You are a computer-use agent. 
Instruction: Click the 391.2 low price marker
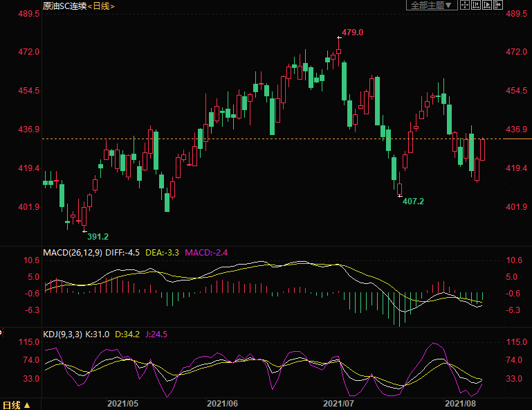[98, 237]
